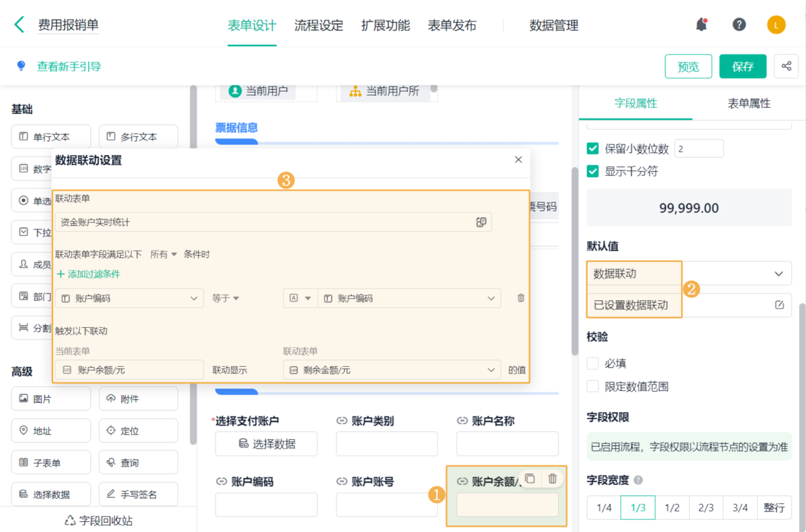
Task: Delete the 账户编码 filter condition
Action: 521,298
